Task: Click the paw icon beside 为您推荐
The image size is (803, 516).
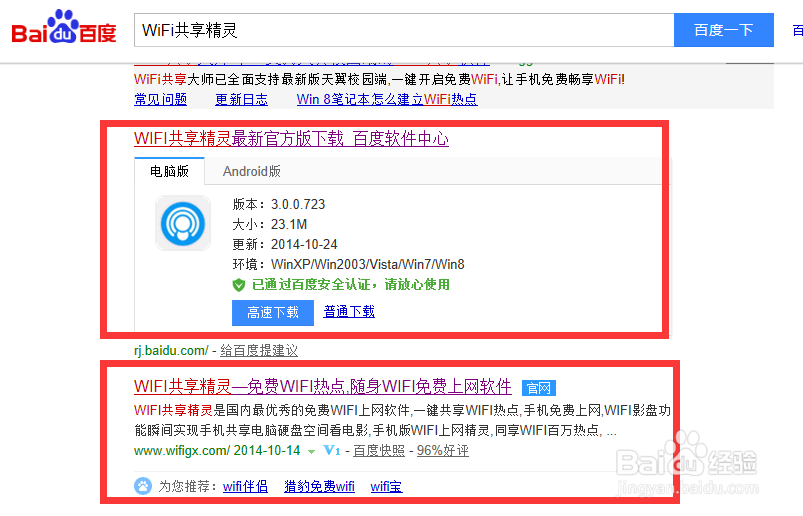Action: [x=143, y=486]
